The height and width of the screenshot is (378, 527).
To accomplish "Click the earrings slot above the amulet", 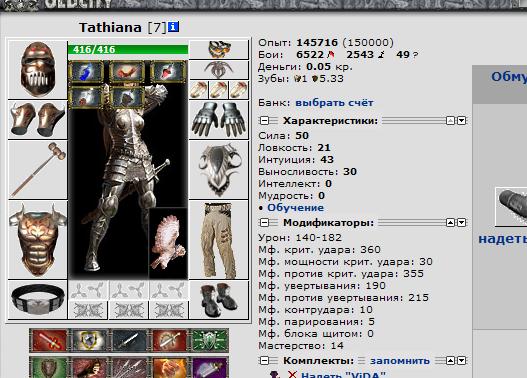I will point(219,49).
